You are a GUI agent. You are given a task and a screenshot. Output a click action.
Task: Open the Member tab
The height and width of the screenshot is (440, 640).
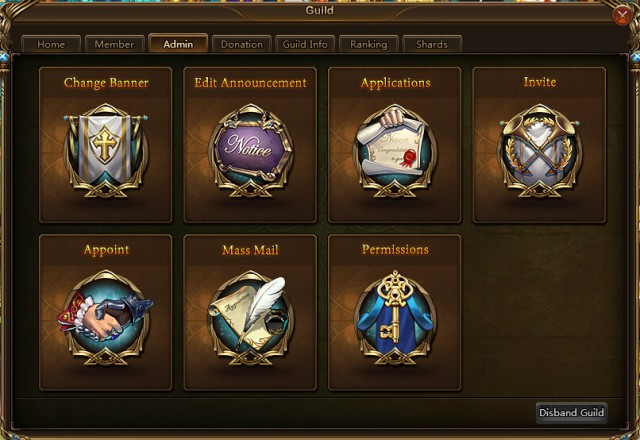114,44
